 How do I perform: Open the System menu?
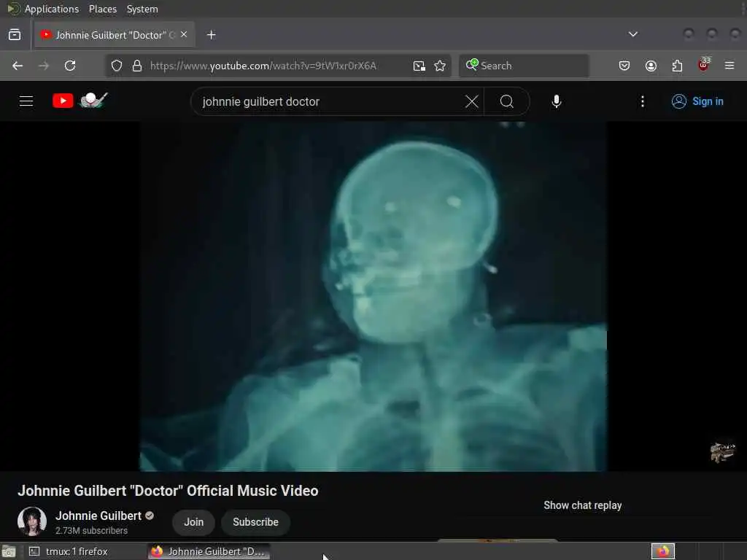(x=142, y=9)
